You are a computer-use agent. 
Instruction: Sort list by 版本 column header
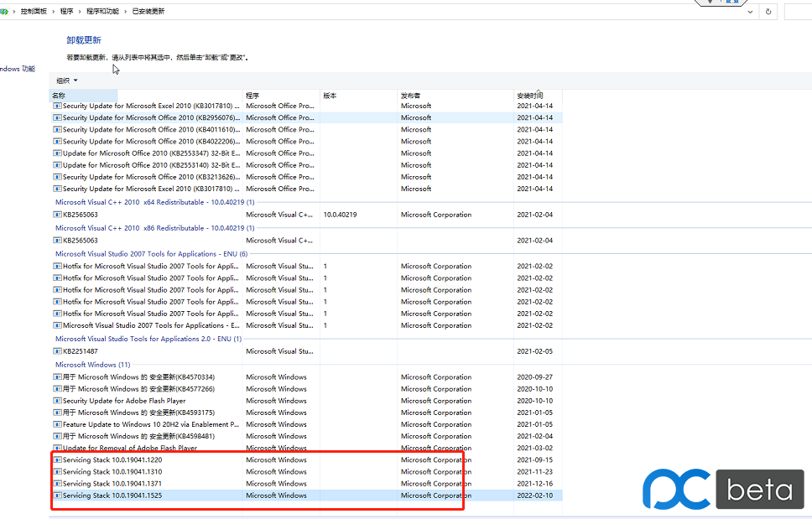358,96
